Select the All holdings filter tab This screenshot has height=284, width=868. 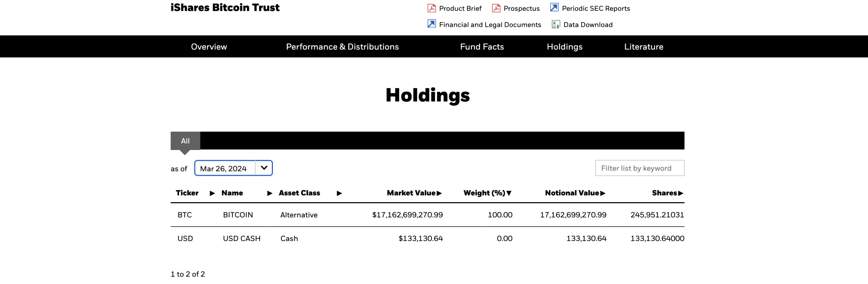tap(185, 141)
